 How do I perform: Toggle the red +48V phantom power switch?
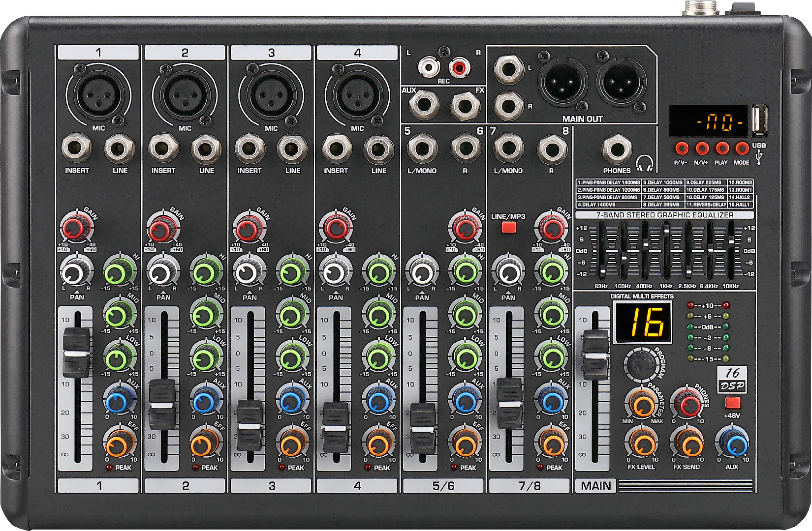(732, 403)
